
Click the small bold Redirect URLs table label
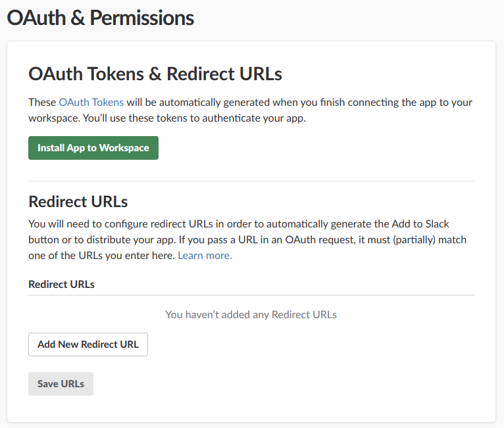point(61,285)
